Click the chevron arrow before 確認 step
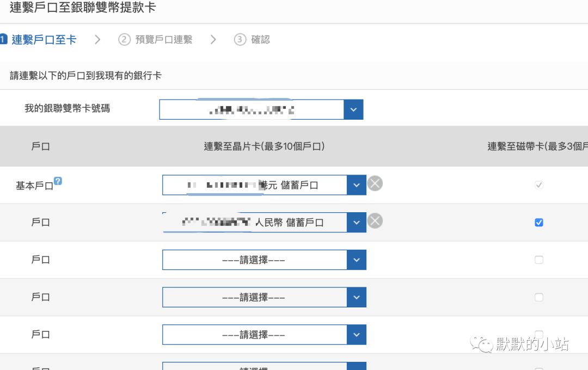The width and height of the screenshot is (588, 370). click(x=213, y=39)
